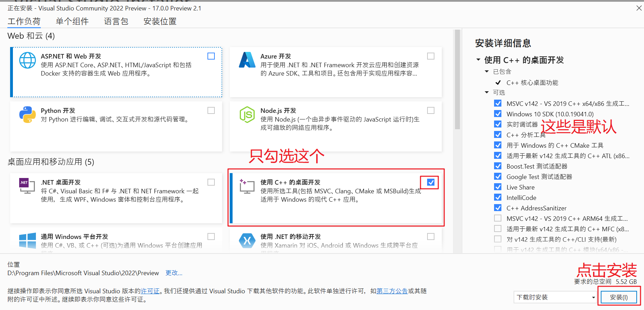
Task: Collapse the 已包含 section
Action: (x=487, y=71)
